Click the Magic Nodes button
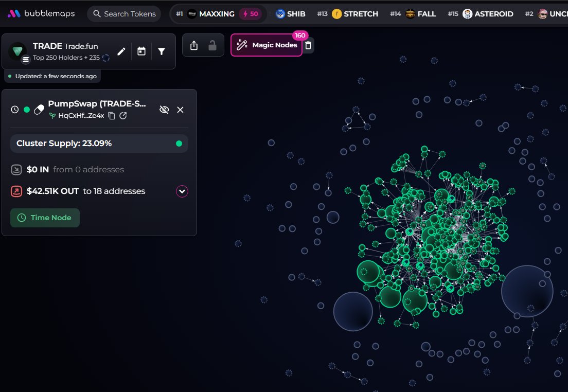This screenshot has width=568, height=392. pyautogui.click(x=267, y=45)
